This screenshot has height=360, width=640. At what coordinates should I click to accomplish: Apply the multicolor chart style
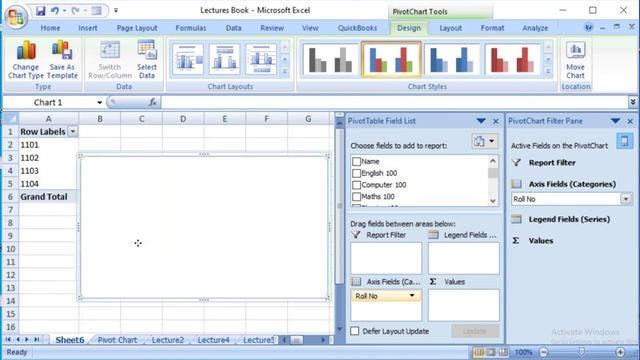point(391,60)
